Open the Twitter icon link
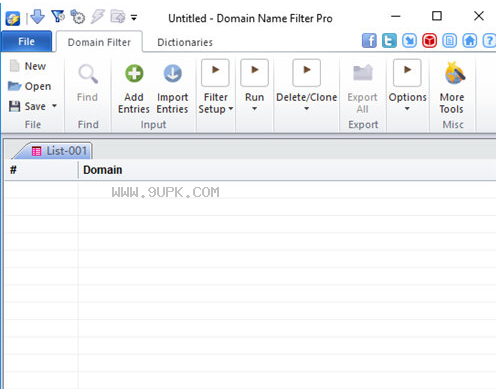This screenshot has height=389, width=496. (x=389, y=41)
